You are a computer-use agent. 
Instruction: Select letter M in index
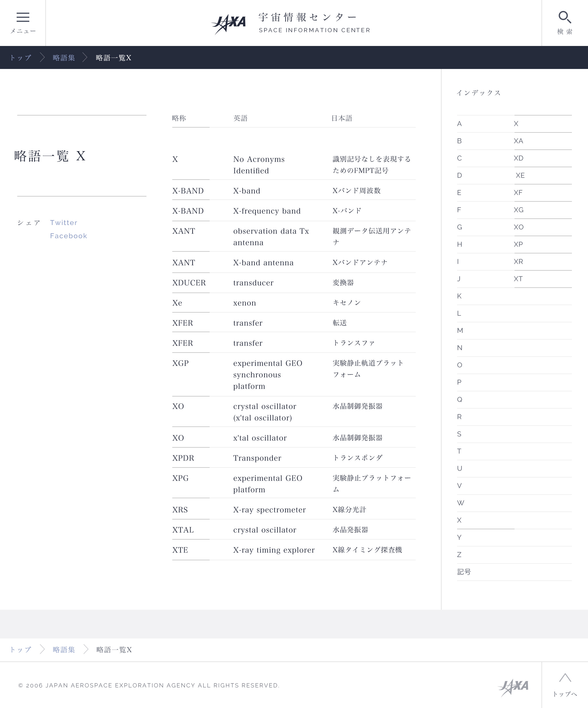pos(460,330)
